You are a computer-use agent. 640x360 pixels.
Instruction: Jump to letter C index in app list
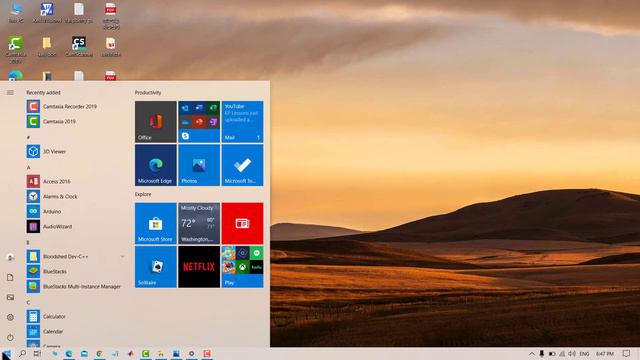[28, 302]
